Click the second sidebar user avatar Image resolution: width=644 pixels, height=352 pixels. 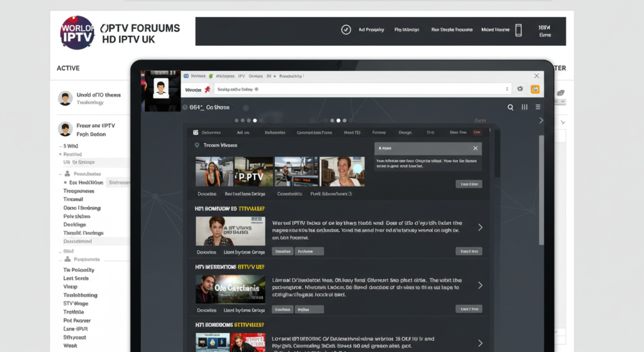(x=65, y=129)
